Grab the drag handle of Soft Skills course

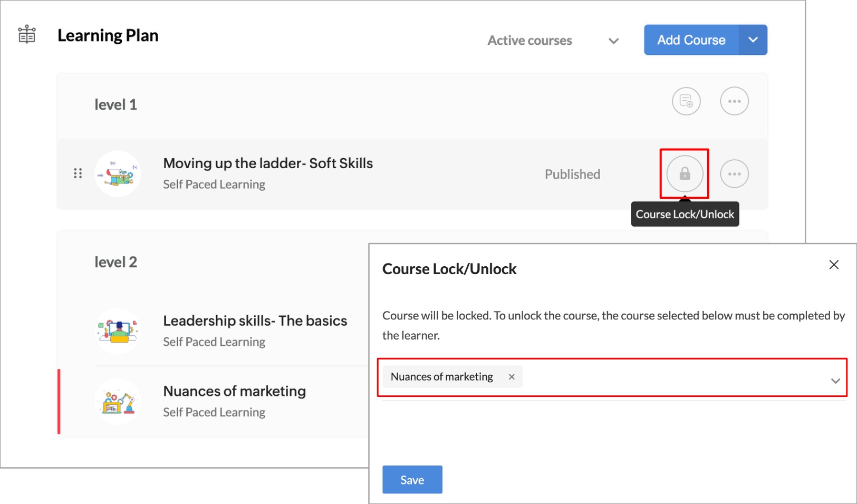pyautogui.click(x=78, y=173)
